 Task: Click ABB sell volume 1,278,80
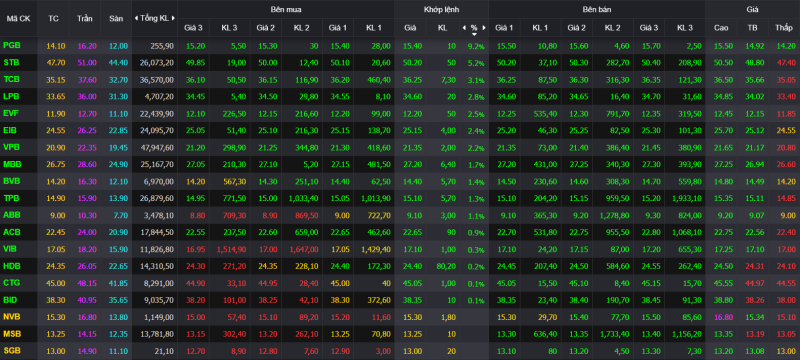click(615, 215)
